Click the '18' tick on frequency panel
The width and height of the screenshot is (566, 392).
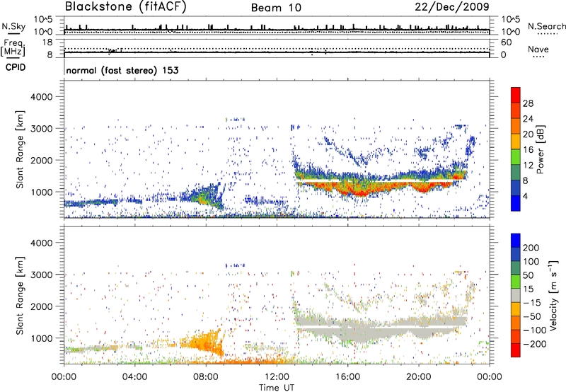coord(47,42)
